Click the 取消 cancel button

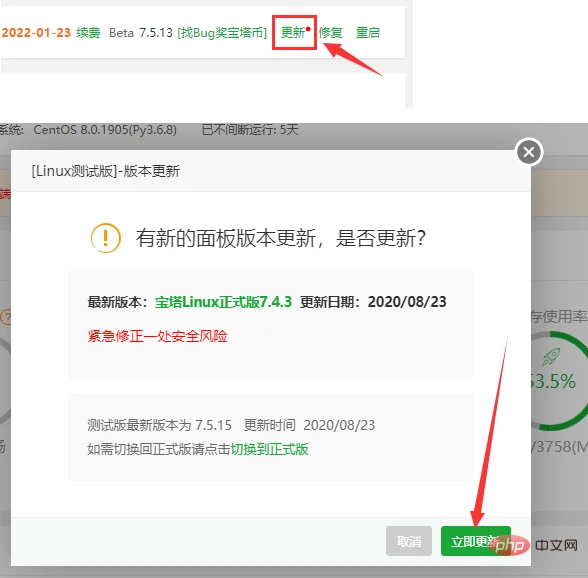point(409,541)
